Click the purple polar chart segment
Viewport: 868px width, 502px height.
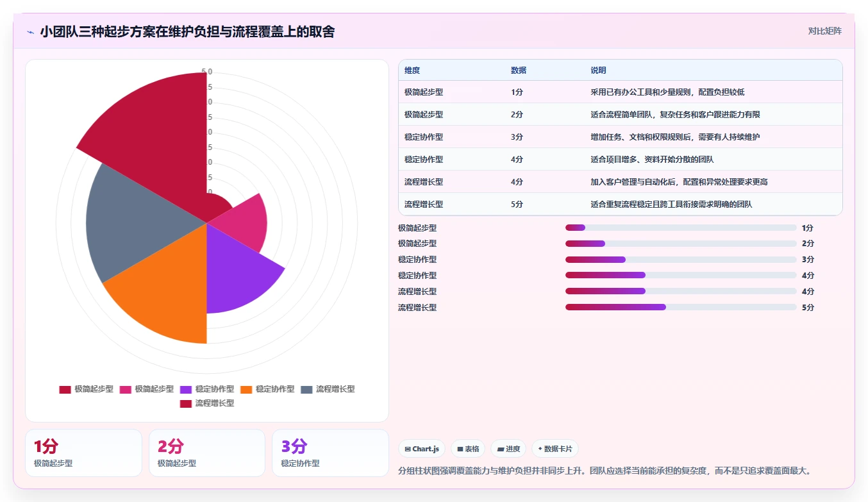pyautogui.click(x=234, y=272)
